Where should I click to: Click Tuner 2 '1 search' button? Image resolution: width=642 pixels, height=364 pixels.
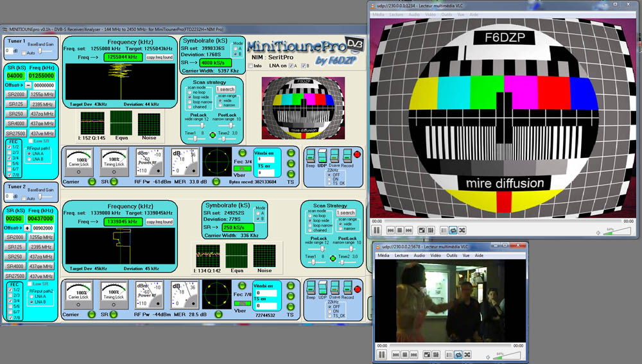pos(346,212)
